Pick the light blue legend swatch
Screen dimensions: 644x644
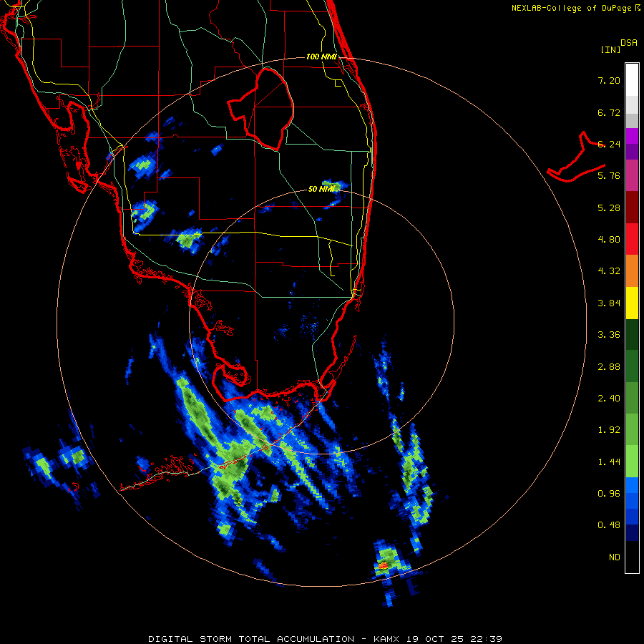point(632,485)
